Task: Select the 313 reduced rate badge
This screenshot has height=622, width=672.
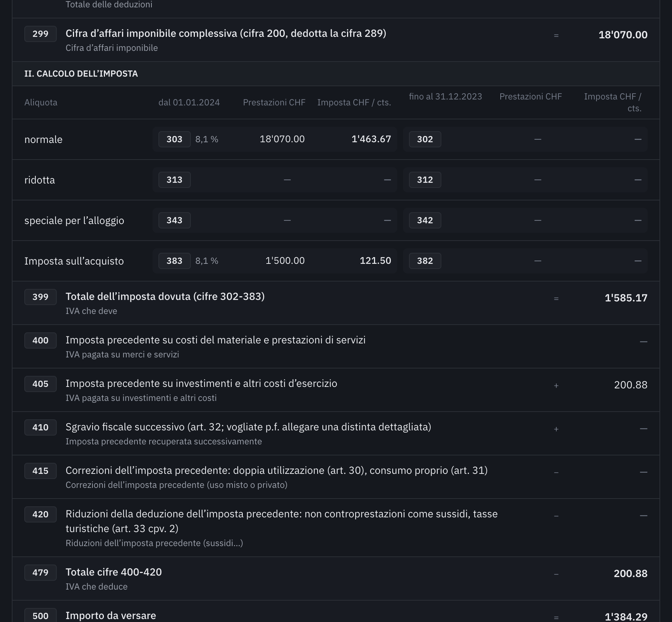Action: [x=175, y=180]
